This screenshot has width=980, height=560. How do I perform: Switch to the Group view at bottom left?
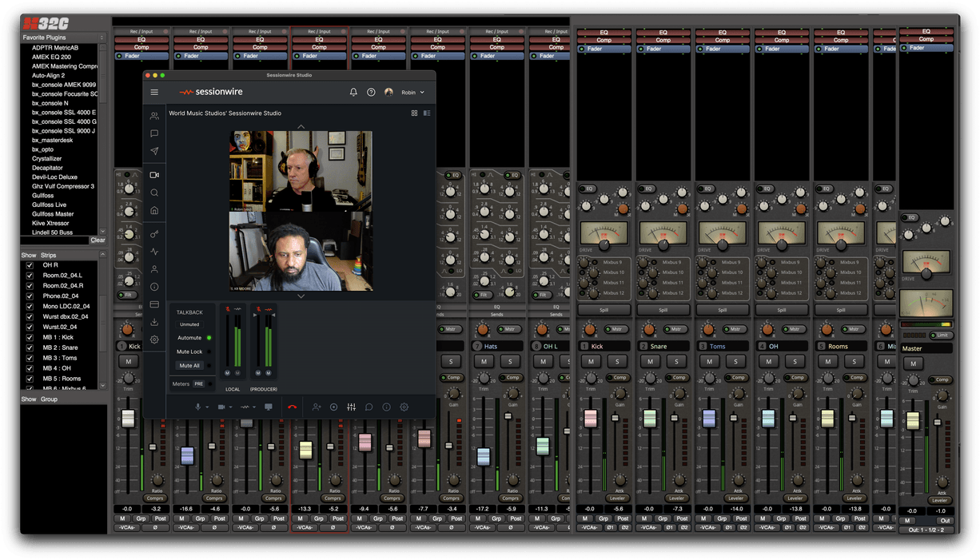pos(49,399)
